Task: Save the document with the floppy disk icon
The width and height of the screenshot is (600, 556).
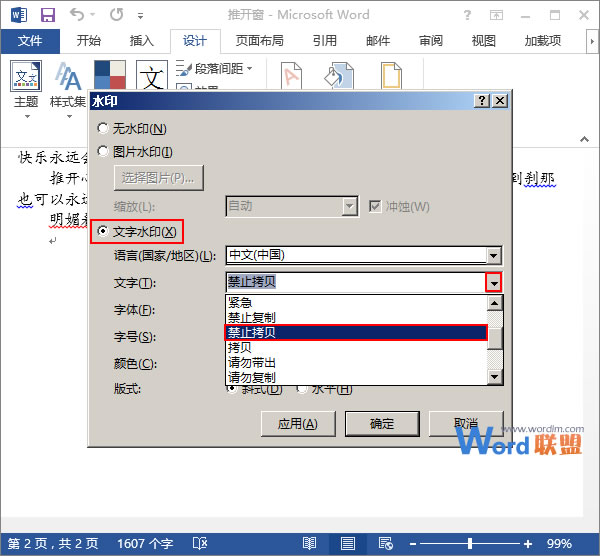Action: tap(48, 15)
